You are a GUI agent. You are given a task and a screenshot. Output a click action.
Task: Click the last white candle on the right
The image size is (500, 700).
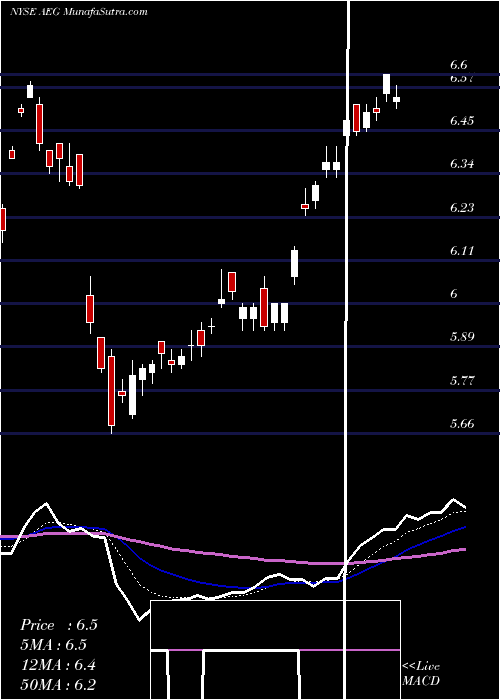tap(396, 99)
